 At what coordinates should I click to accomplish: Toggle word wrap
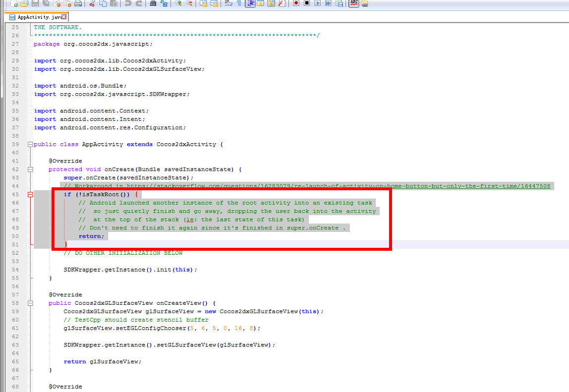click(228, 3)
